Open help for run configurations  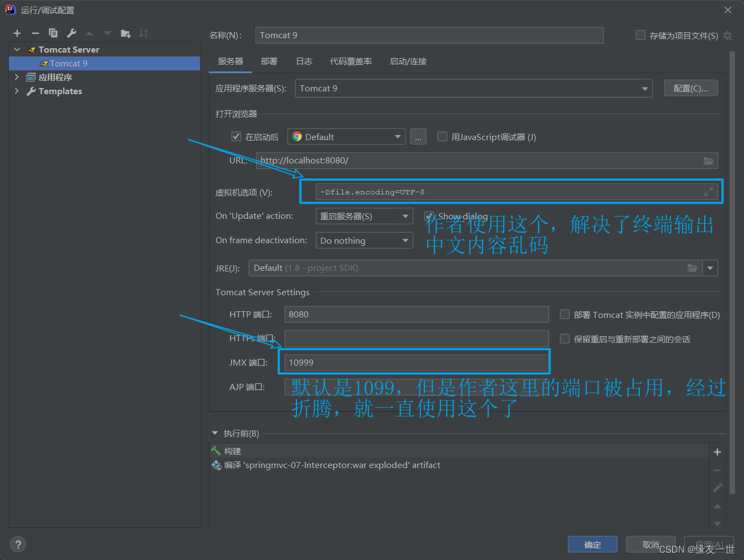pos(18,544)
